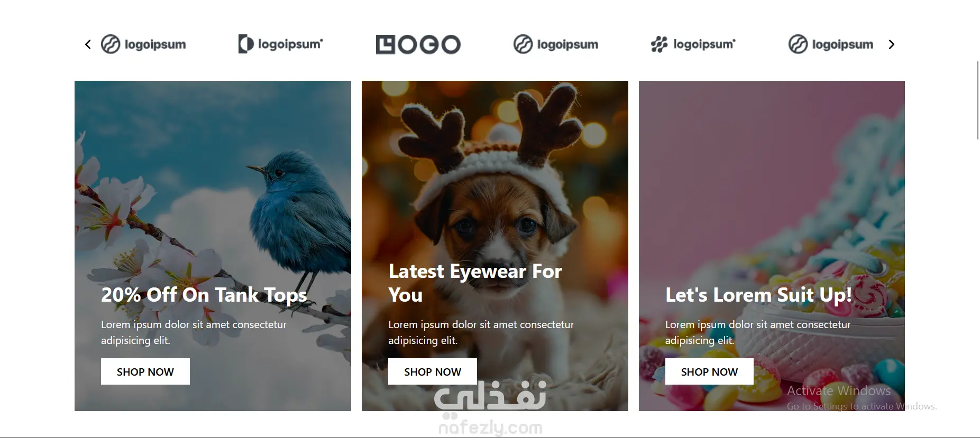The width and height of the screenshot is (980, 438).
Task: Click the page vertical scrollbar thumb
Action: click(978, 100)
